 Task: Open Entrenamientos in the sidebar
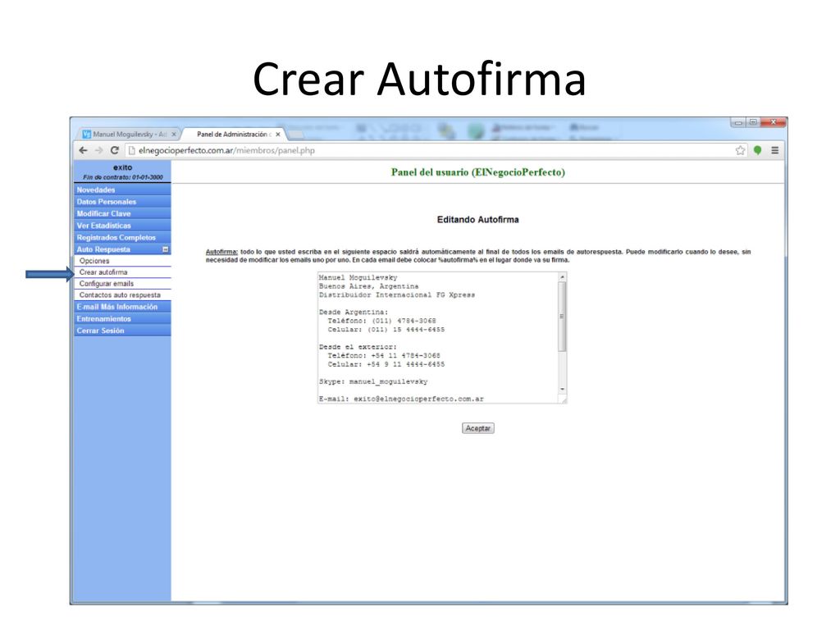122,319
